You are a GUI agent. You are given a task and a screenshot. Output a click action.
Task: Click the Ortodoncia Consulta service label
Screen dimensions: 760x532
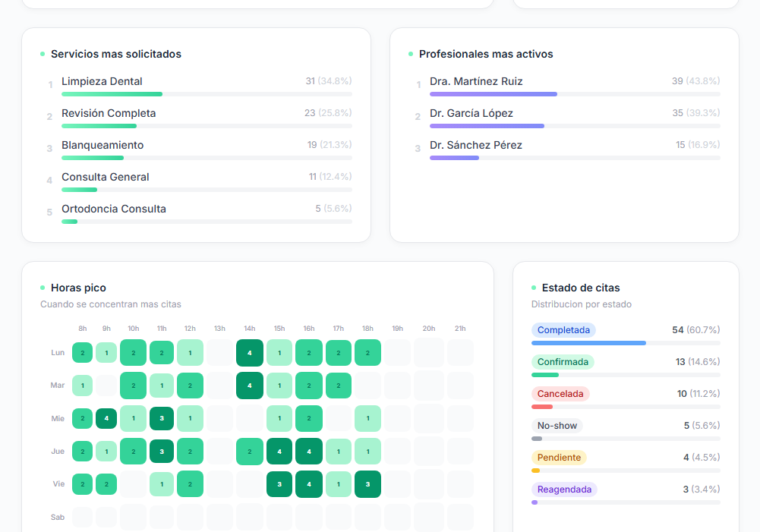pos(114,209)
